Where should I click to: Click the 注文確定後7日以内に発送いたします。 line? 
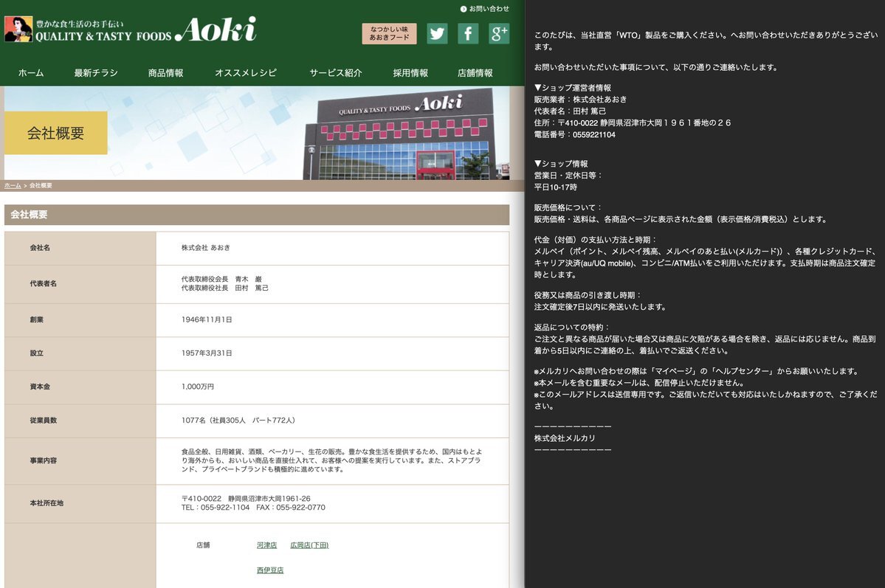pyautogui.click(x=601, y=307)
